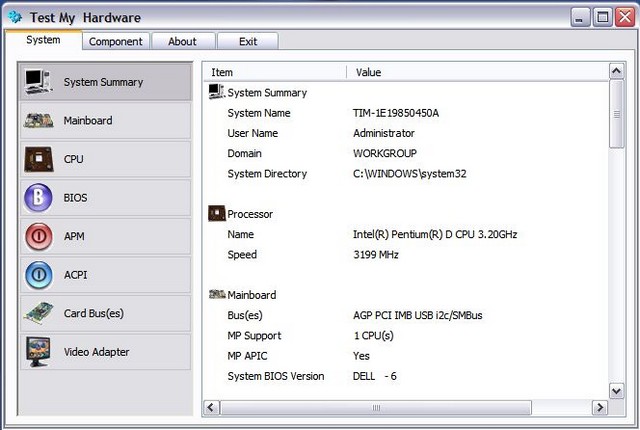The height and width of the screenshot is (430, 640).
Task: Select the System tab
Action: point(43,40)
